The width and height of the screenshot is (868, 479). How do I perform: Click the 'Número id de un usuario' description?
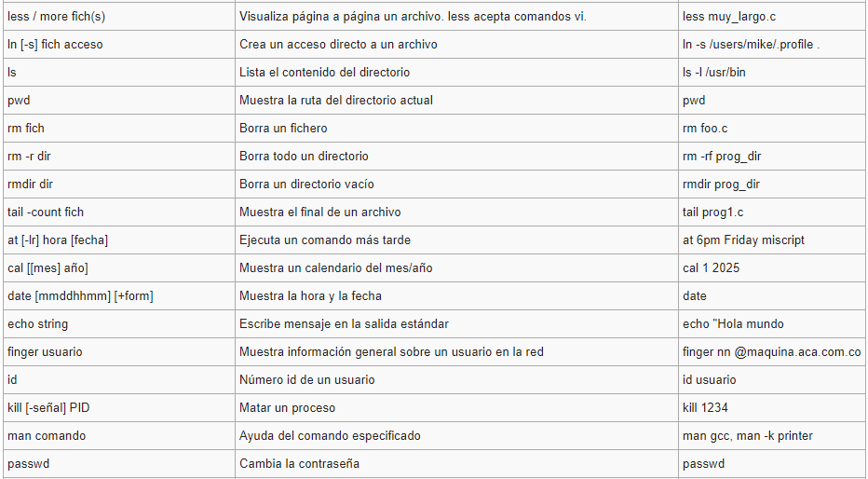[x=306, y=380]
